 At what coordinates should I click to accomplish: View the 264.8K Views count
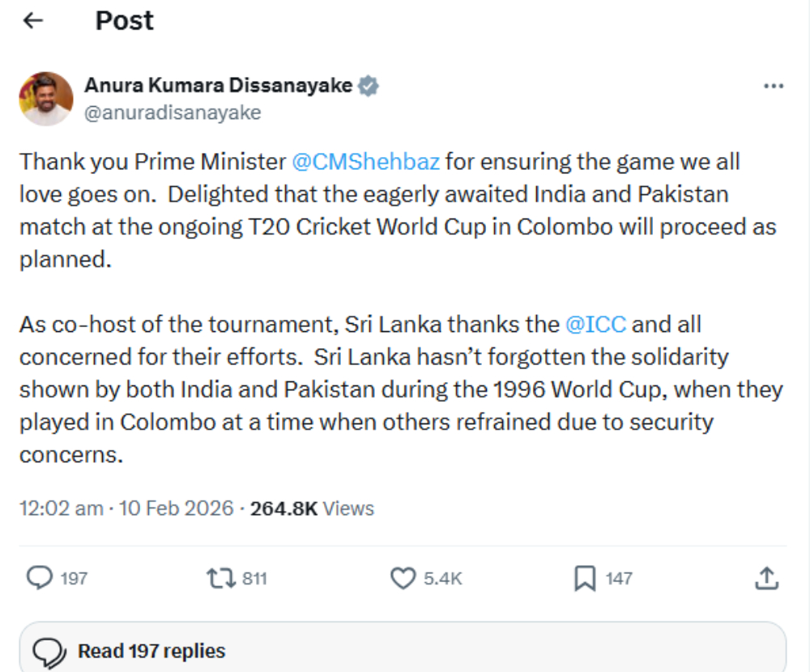(312, 508)
